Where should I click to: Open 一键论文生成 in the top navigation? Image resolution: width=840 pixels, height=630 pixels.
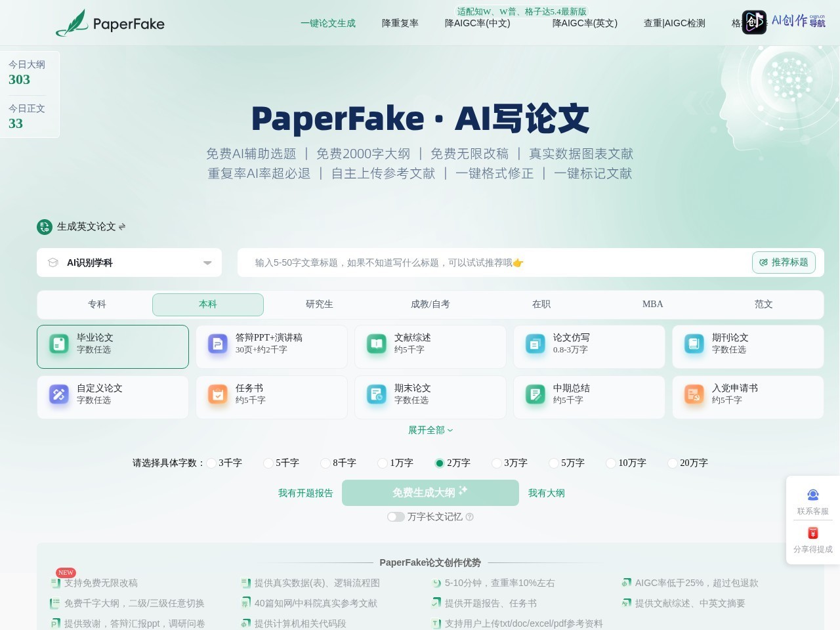point(328,23)
